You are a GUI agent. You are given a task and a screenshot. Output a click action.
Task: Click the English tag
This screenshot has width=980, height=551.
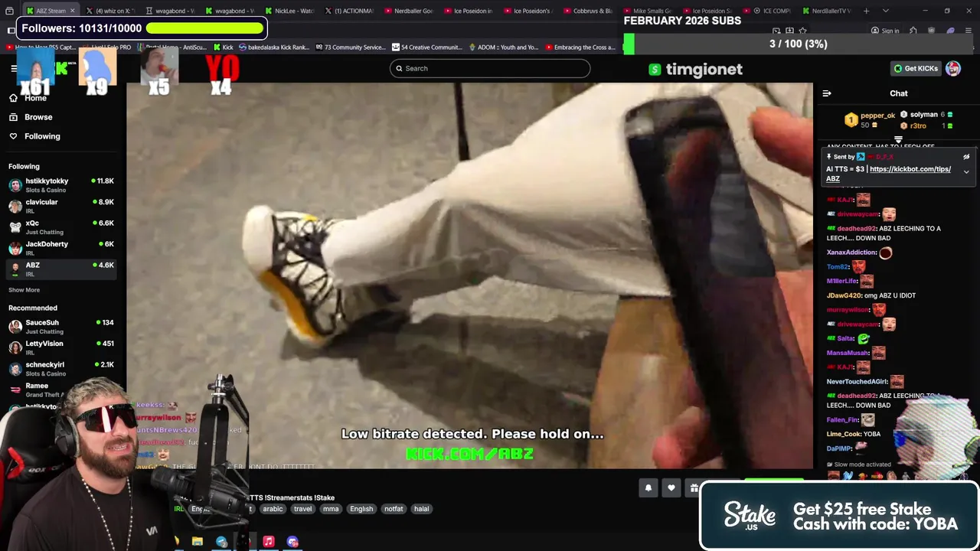point(361,509)
